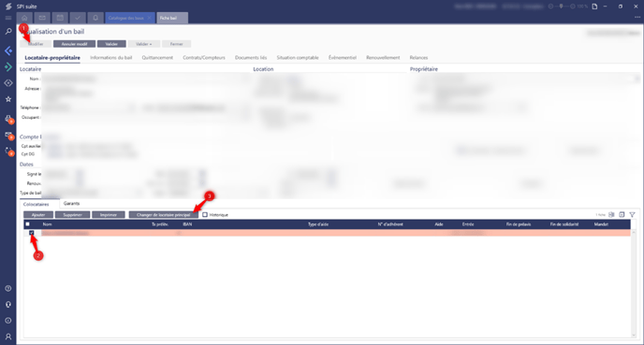Image resolution: width=644 pixels, height=345 pixels.
Task: Click Changer de locataire principal button
Action: pos(164,214)
